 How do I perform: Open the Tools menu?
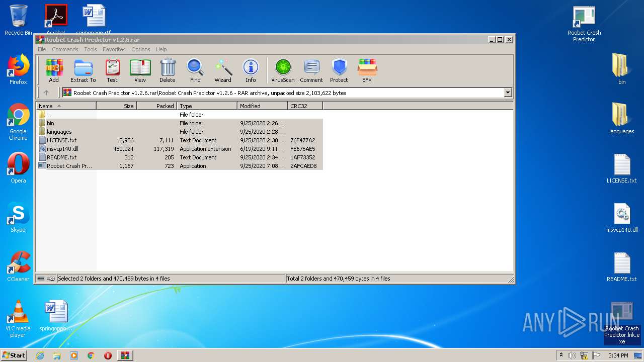click(x=91, y=49)
